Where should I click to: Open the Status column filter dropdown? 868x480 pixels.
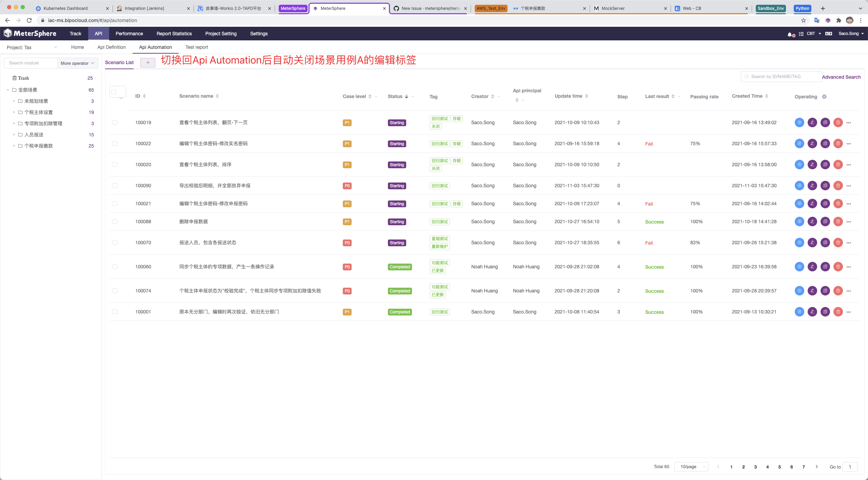pos(413,97)
